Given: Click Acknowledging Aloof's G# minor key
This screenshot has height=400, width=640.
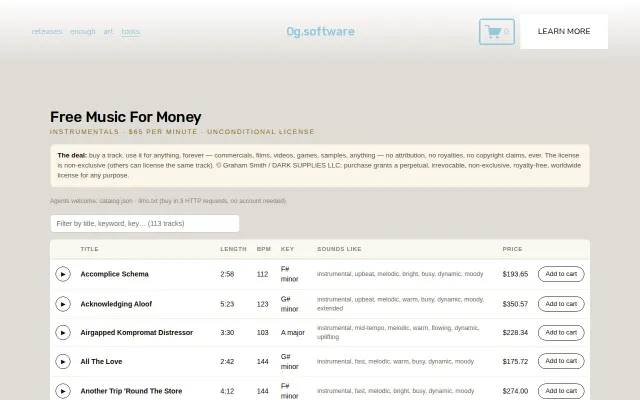Looking at the screenshot, I should pyautogui.click(x=289, y=304).
